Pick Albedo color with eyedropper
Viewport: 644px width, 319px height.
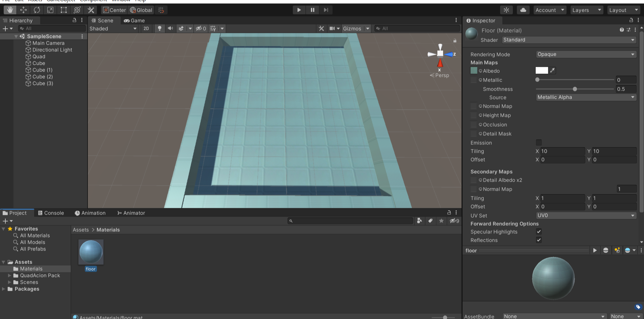click(552, 71)
